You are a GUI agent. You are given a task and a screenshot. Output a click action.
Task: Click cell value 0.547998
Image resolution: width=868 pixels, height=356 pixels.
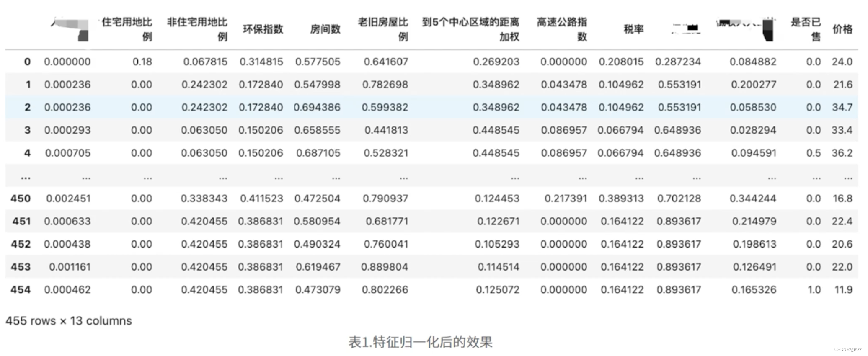click(x=317, y=85)
